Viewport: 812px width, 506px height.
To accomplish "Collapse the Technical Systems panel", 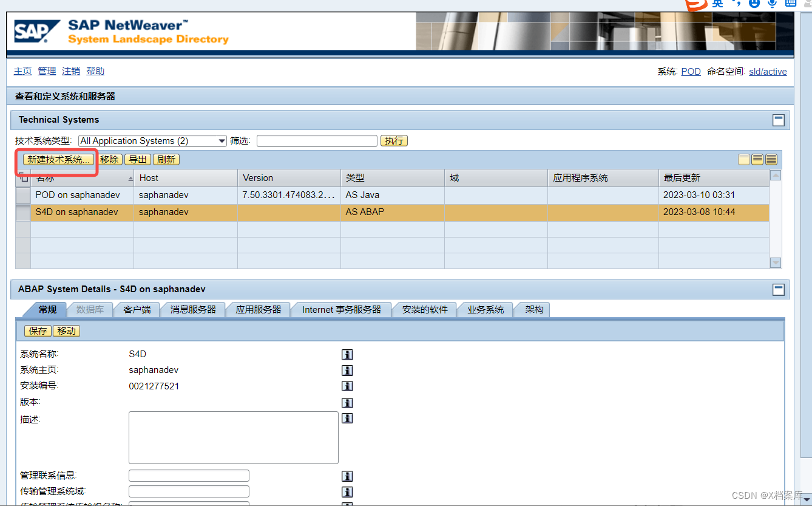I will tap(778, 120).
